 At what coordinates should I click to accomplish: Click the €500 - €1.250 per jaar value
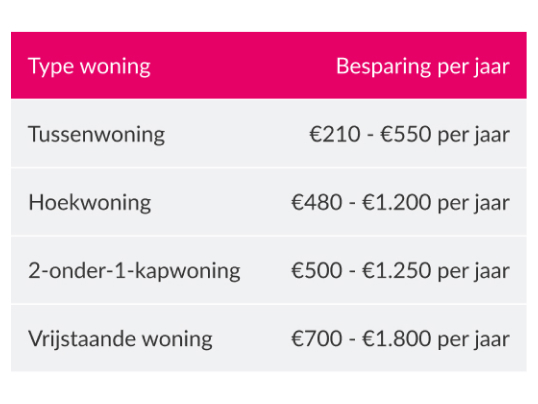point(400,270)
